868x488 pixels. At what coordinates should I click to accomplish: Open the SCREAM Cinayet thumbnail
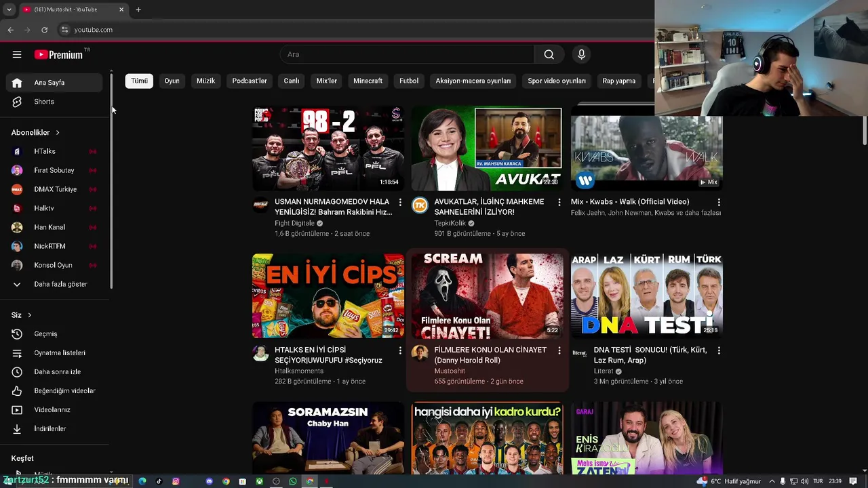coord(488,296)
